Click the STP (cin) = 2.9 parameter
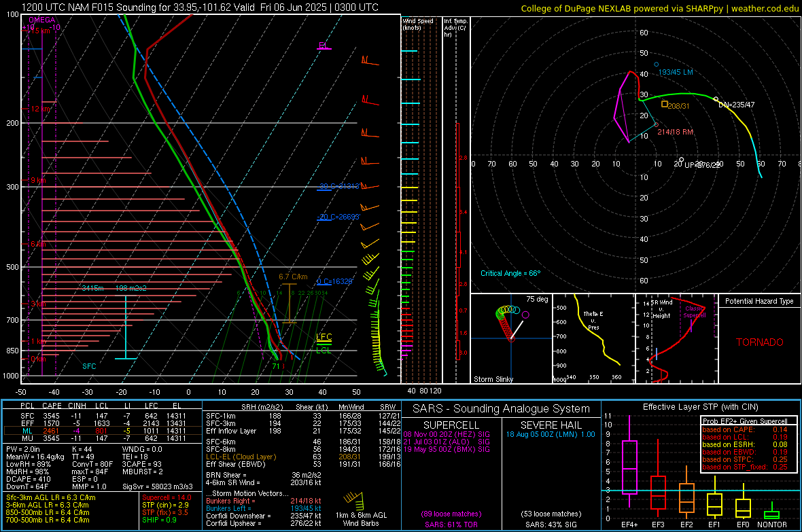Screen dimensions: 802x532 165,505
